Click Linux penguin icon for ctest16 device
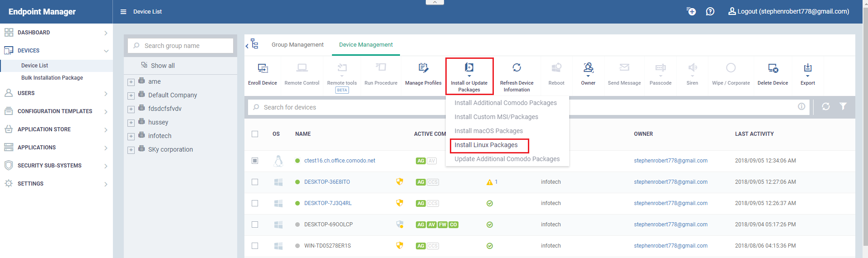Image resolution: width=868 pixels, height=258 pixels. click(278, 161)
